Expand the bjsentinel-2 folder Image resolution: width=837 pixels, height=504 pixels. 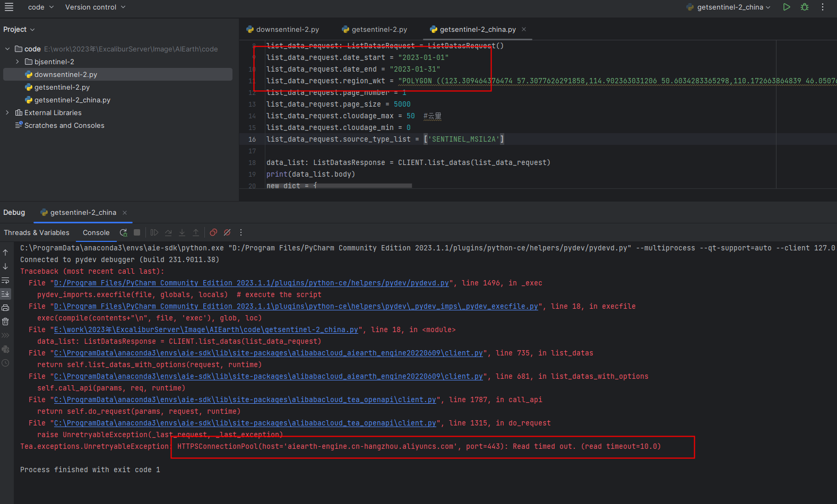[x=18, y=62]
